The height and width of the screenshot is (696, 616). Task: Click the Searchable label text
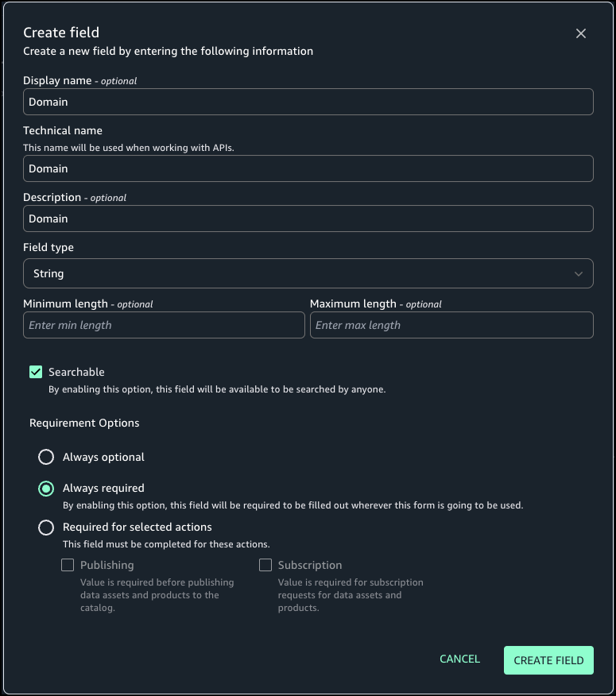(76, 372)
